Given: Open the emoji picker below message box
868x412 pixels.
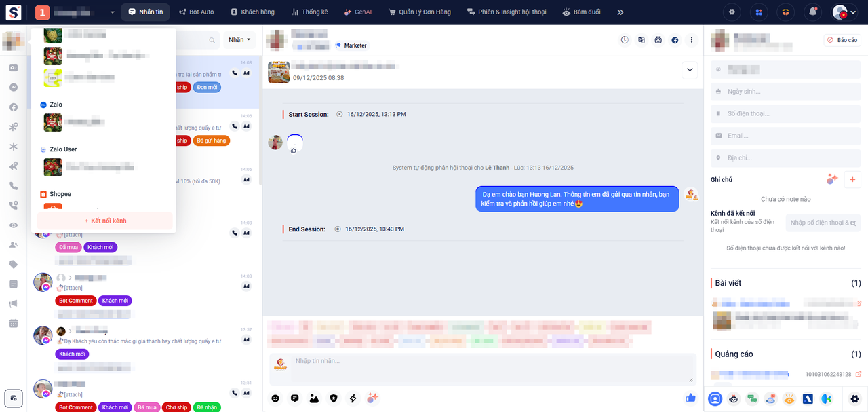Looking at the screenshot, I should coord(275,398).
